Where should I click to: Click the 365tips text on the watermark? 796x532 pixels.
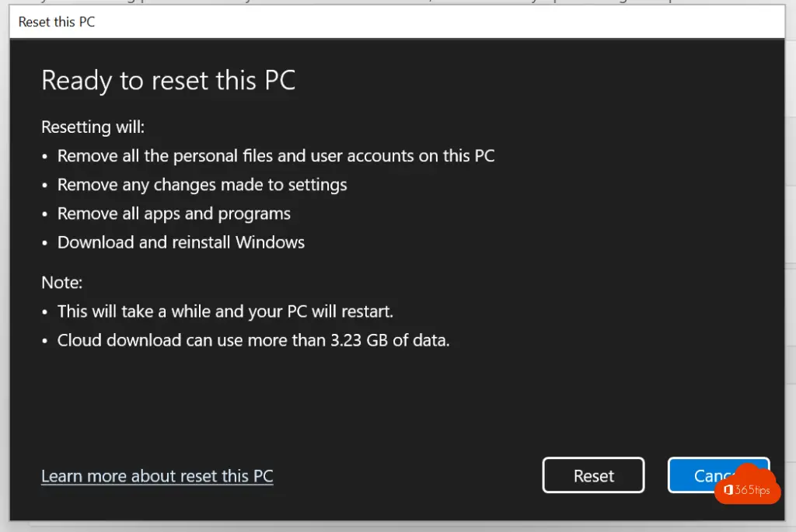(752, 490)
